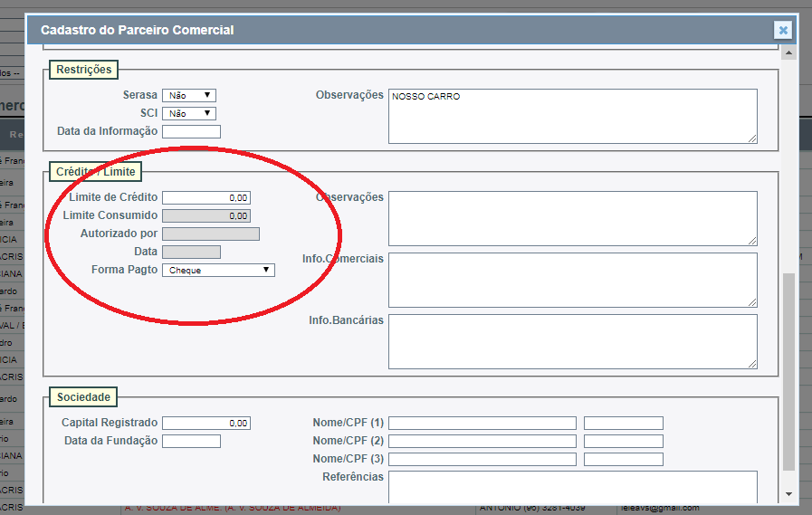Click the scroll down arrow of dialog
This screenshot has width=812, height=515.
[788, 494]
